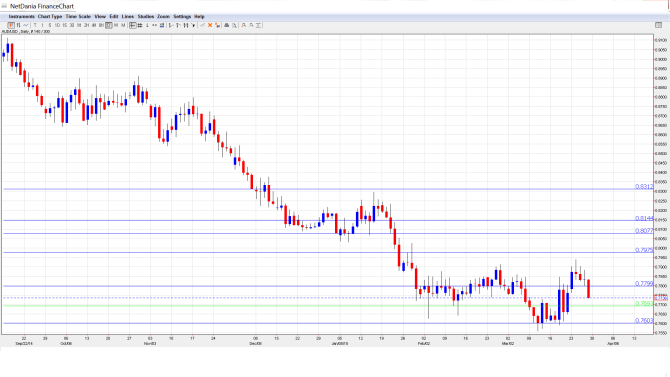
Task: Click the first drawing tool after blue lines
Action: click(x=171, y=25)
